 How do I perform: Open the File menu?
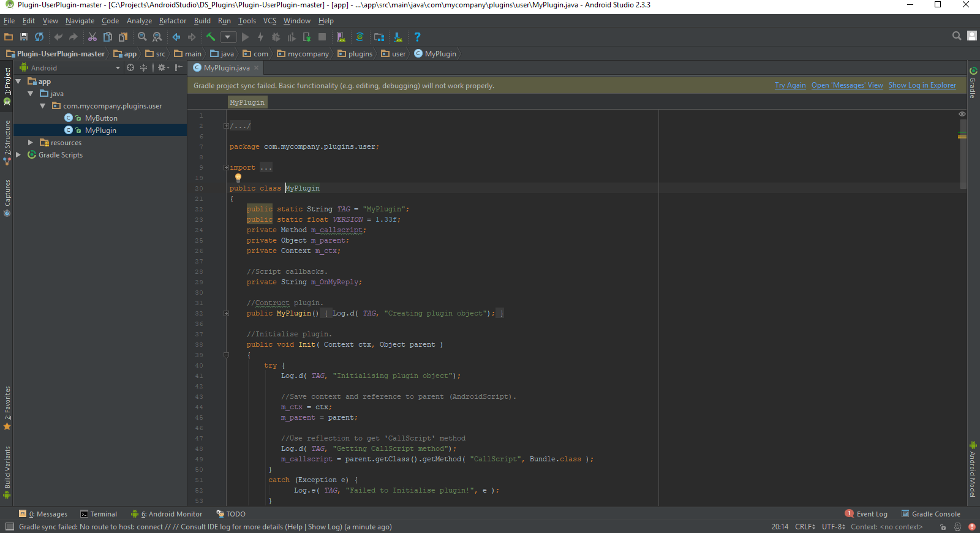pyautogui.click(x=9, y=21)
